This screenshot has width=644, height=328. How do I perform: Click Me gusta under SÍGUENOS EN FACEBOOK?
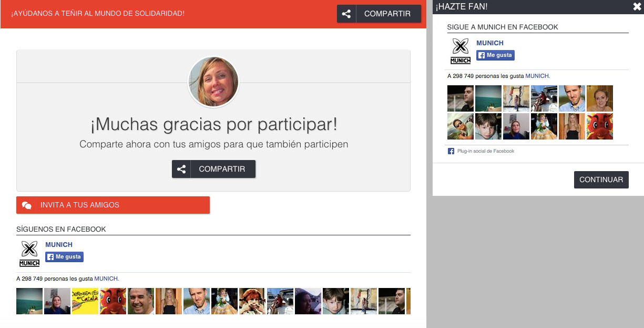pos(65,257)
